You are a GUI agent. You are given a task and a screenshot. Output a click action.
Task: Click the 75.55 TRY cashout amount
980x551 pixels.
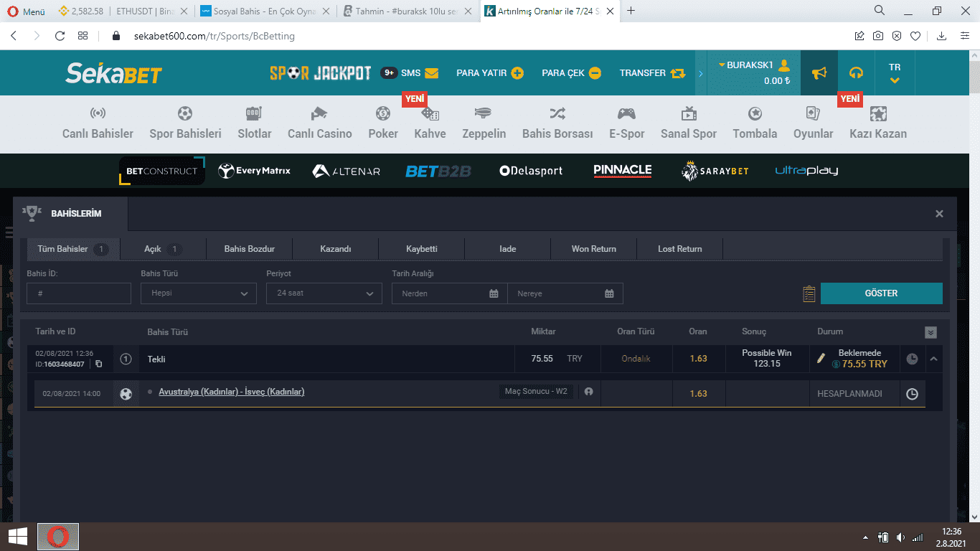859,364
